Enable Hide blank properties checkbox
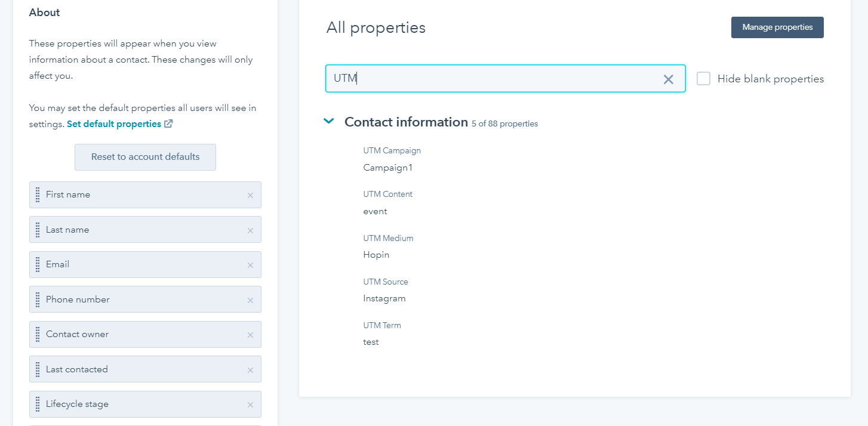 (703, 79)
